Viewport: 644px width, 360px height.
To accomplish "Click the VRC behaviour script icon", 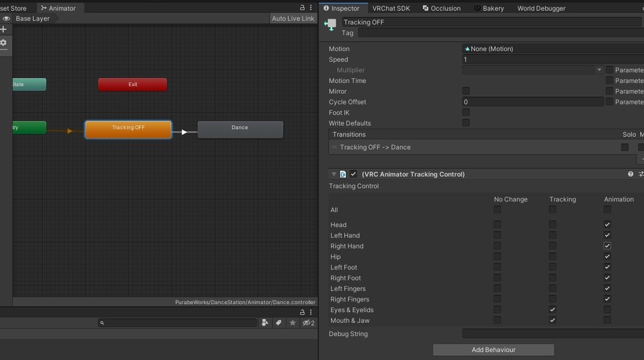I will click(x=343, y=174).
